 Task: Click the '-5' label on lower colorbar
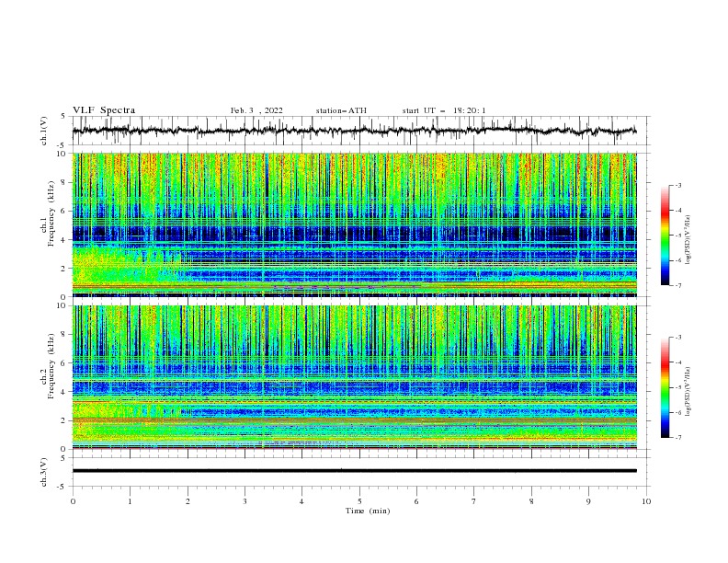click(x=677, y=387)
